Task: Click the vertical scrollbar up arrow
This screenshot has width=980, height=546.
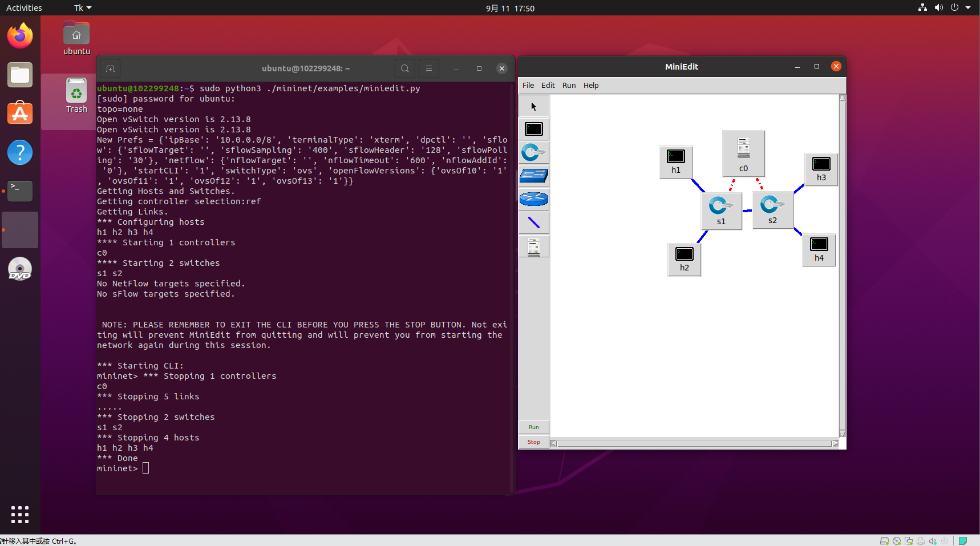Action: [x=843, y=98]
